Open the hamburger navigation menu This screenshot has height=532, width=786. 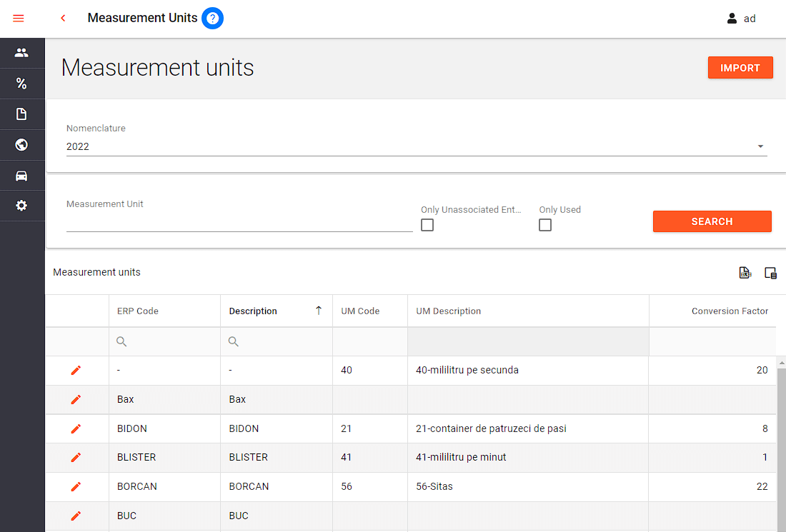(19, 18)
